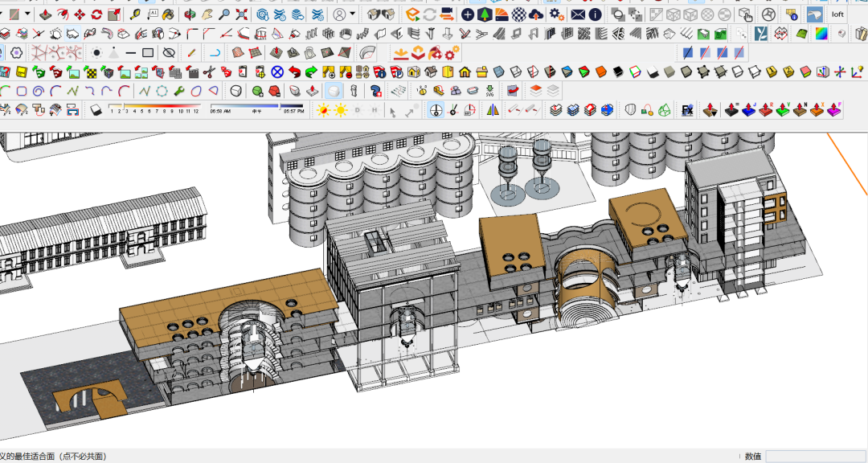Adjust the month shadow date slider
Image resolution: width=868 pixels, height=463 pixels.
pos(154,108)
